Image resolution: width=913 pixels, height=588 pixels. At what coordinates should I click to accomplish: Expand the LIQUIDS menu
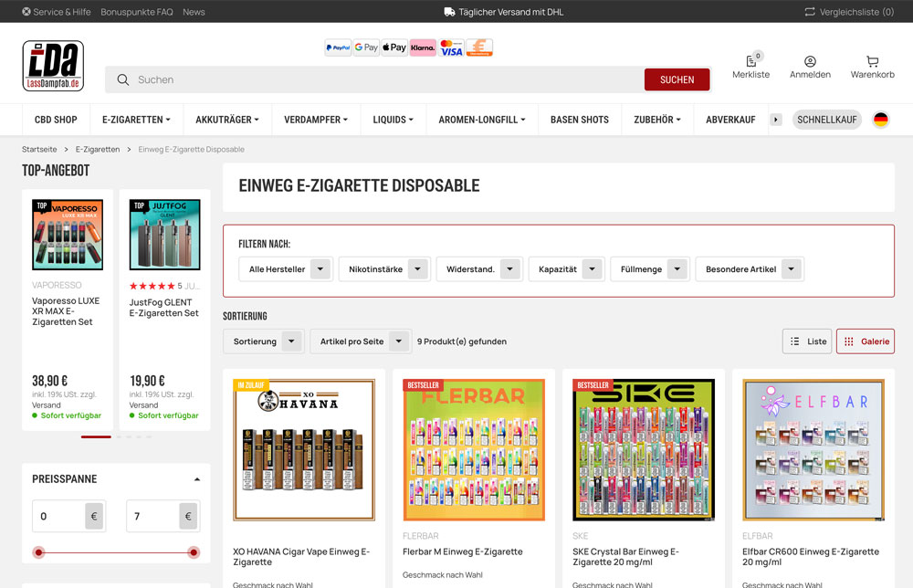[393, 120]
